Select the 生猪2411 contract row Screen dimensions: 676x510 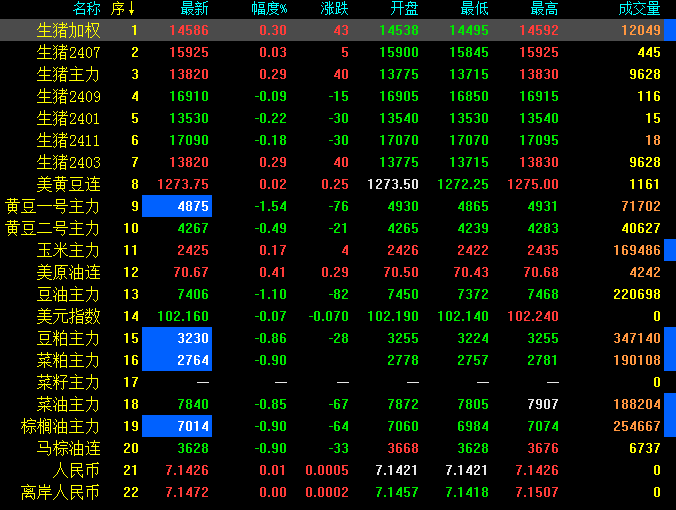click(338, 140)
